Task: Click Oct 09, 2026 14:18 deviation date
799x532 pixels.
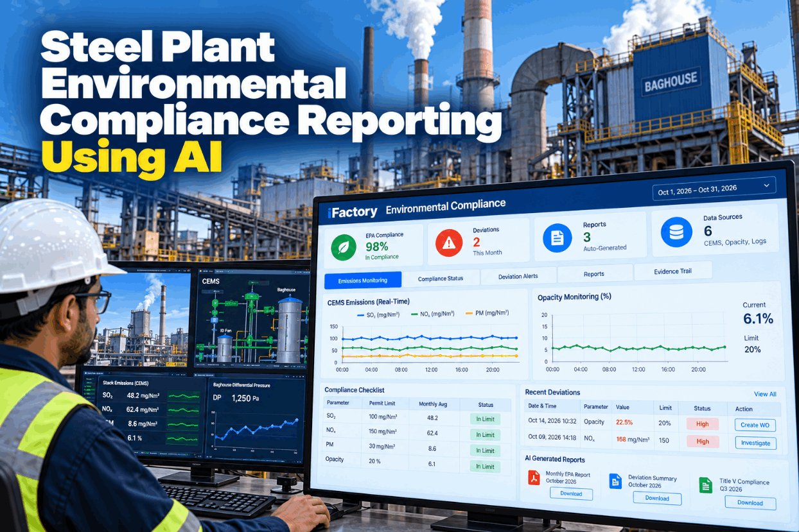Action: [552, 437]
